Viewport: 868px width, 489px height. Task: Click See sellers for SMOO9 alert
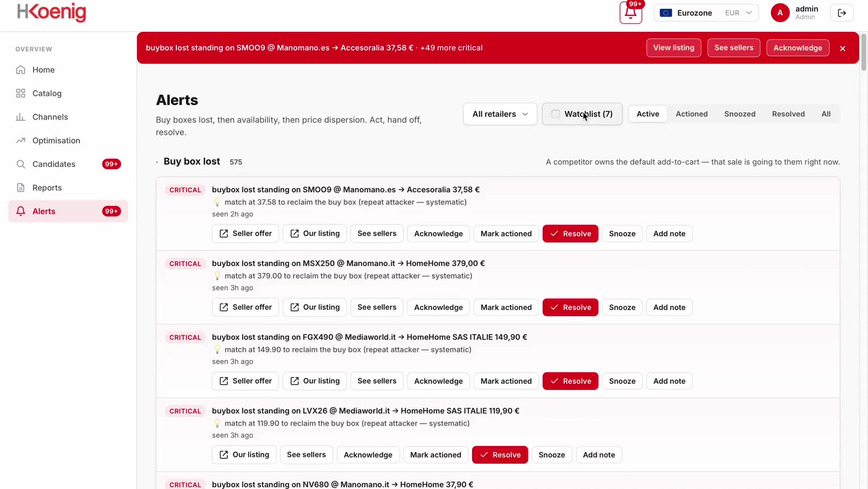pyautogui.click(x=377, y=234)
